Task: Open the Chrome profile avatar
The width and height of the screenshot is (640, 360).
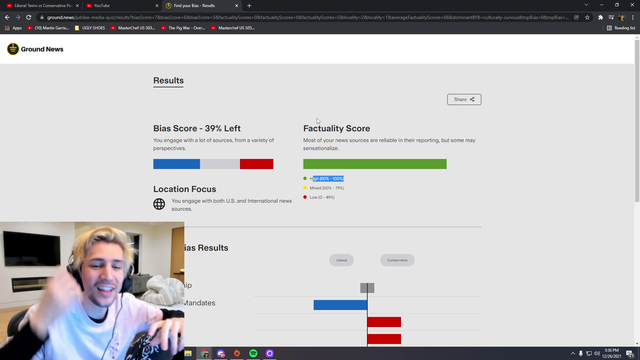Action: [622, 18]
